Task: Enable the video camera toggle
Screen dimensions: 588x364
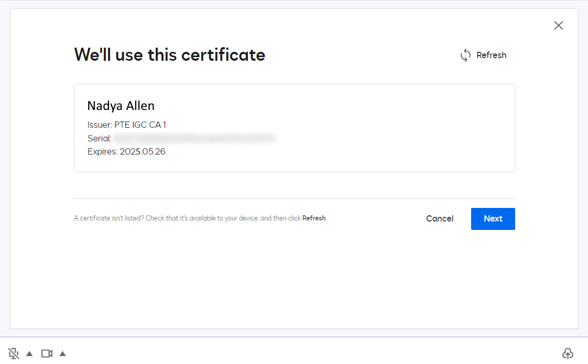Action: coord(46,353)
